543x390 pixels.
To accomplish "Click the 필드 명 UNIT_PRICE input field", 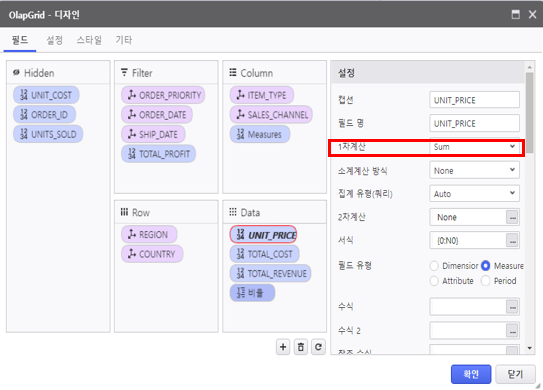I will pyautogui.click(x=474, y=123).
